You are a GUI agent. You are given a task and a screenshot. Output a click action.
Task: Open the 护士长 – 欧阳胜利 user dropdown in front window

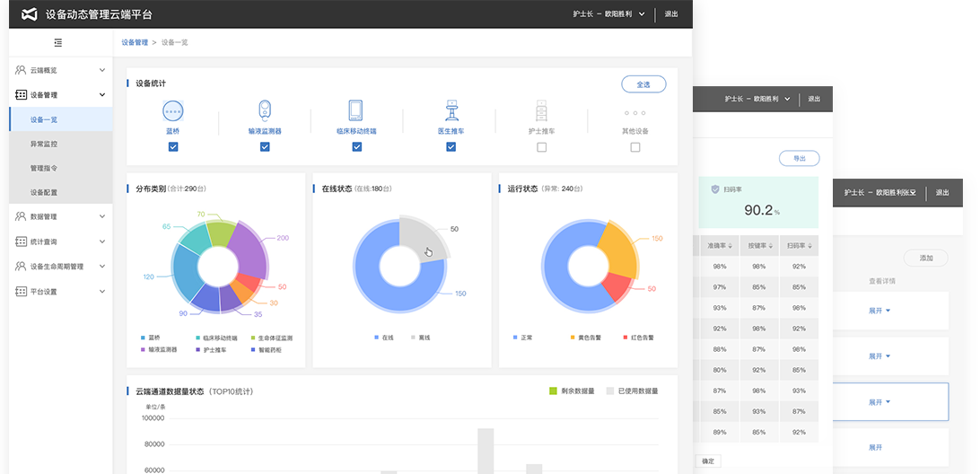(x=608, y=13)
